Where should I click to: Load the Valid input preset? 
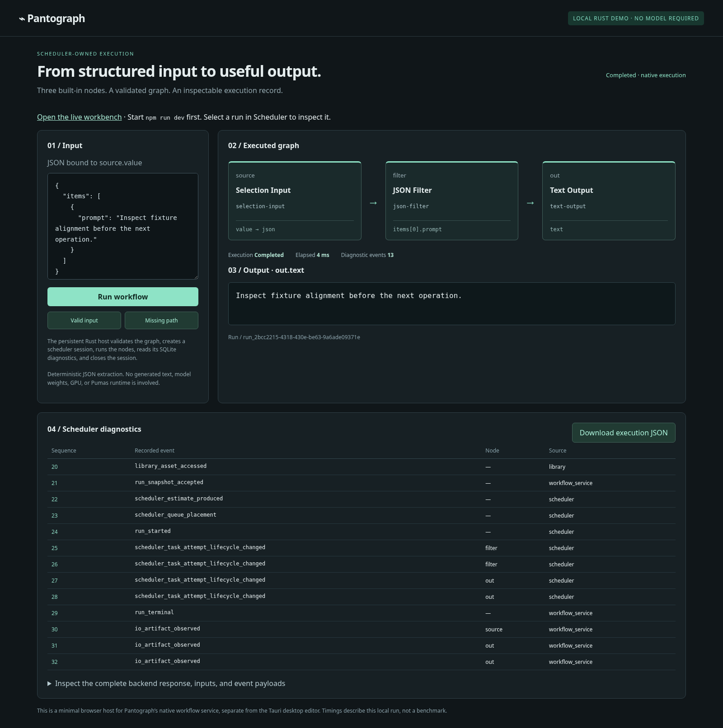click(x=84, y=320)
